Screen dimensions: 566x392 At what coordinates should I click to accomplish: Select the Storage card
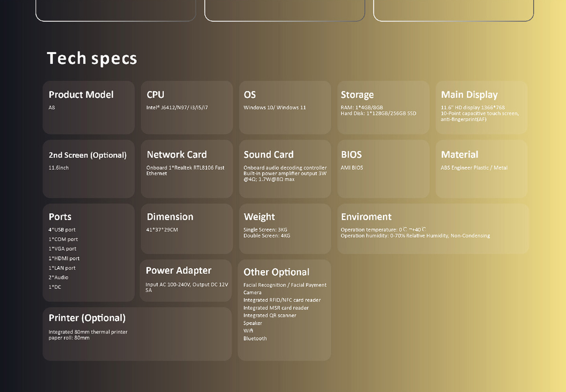[x=383, y=107]
